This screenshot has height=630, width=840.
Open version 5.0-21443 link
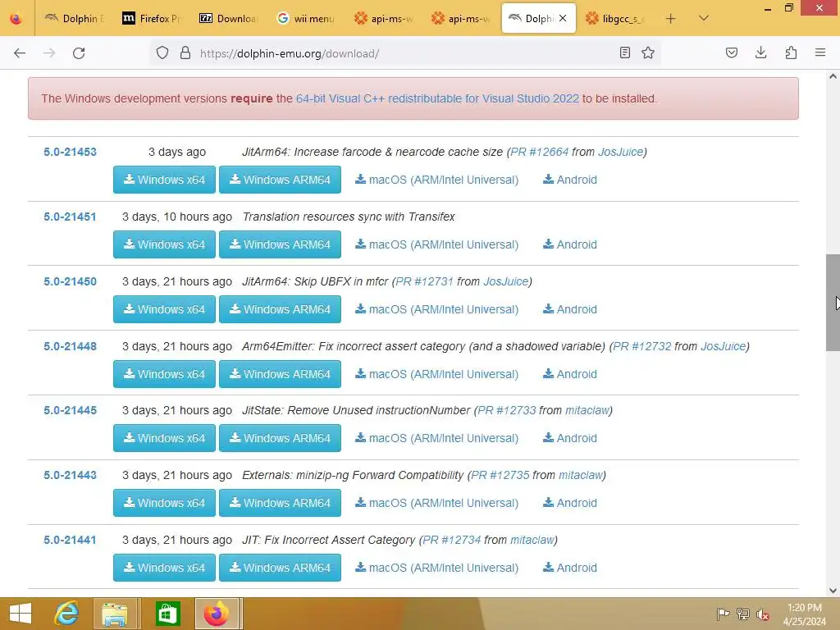click(x=71, y=475)
